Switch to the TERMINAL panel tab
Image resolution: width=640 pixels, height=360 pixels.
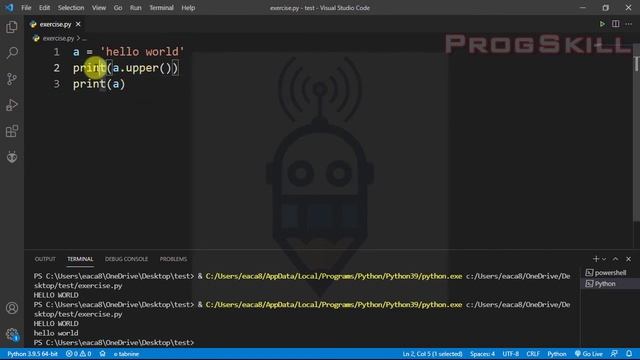click(80, 259)
